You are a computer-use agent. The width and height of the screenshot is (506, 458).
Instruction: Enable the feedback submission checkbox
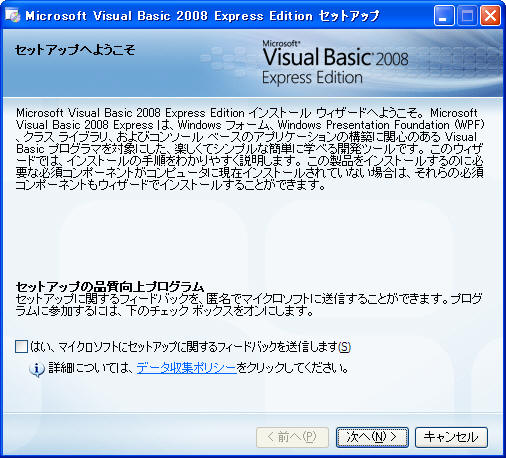[x=22, y=347]
